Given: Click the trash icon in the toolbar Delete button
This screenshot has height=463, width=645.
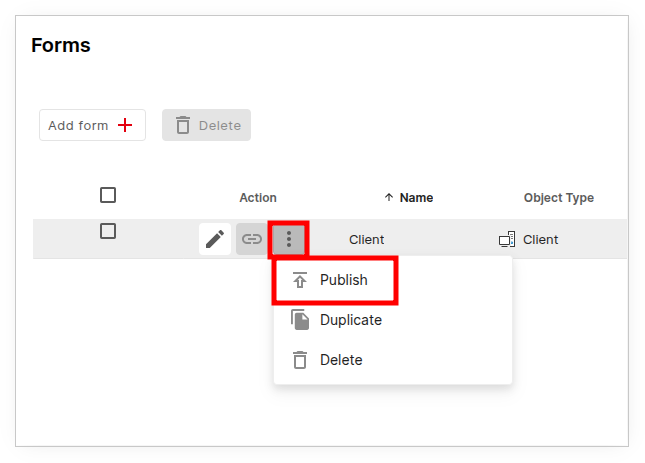Looking at the screenshot, I should [183, 125].
